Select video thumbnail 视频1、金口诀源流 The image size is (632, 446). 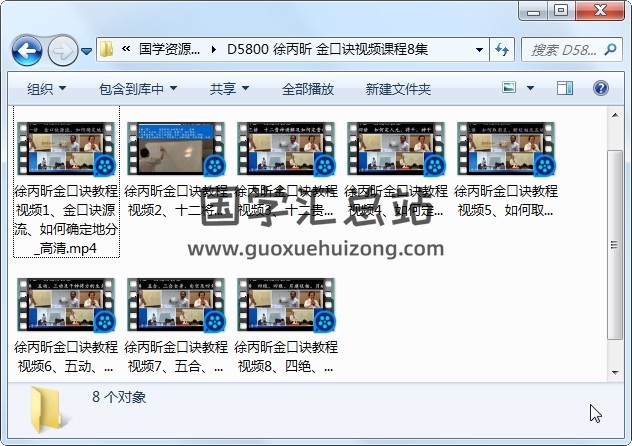click(66, 149)
